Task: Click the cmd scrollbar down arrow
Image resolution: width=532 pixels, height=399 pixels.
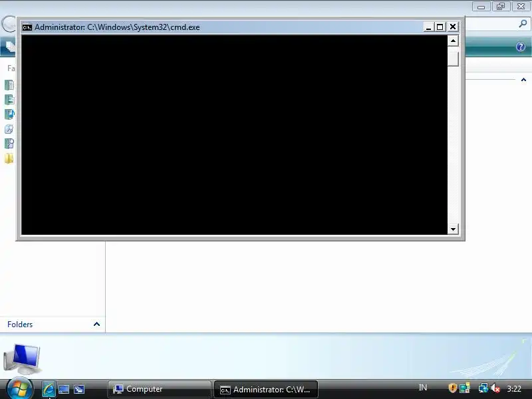Action: [453, 229]
